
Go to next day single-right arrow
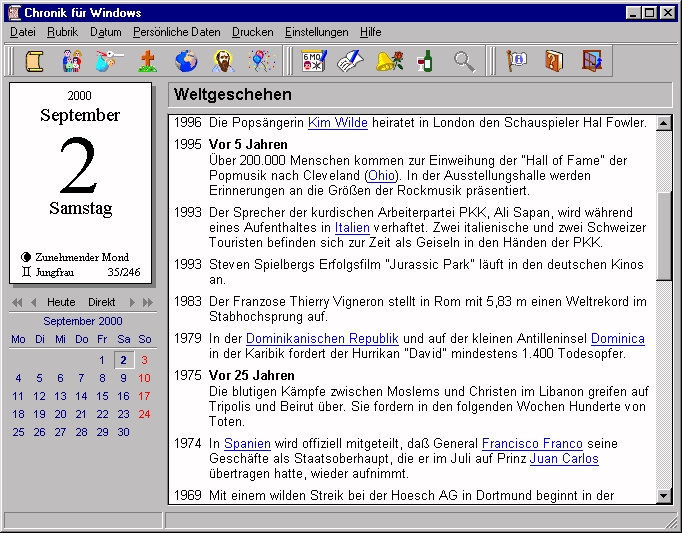[x=132, y=302]
